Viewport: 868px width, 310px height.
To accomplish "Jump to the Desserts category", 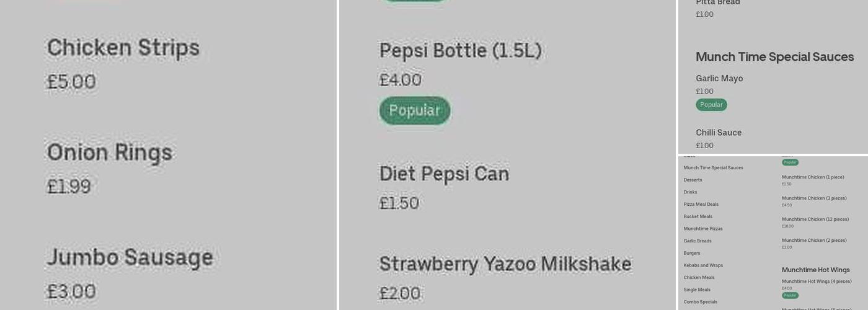I will point(693,180).
